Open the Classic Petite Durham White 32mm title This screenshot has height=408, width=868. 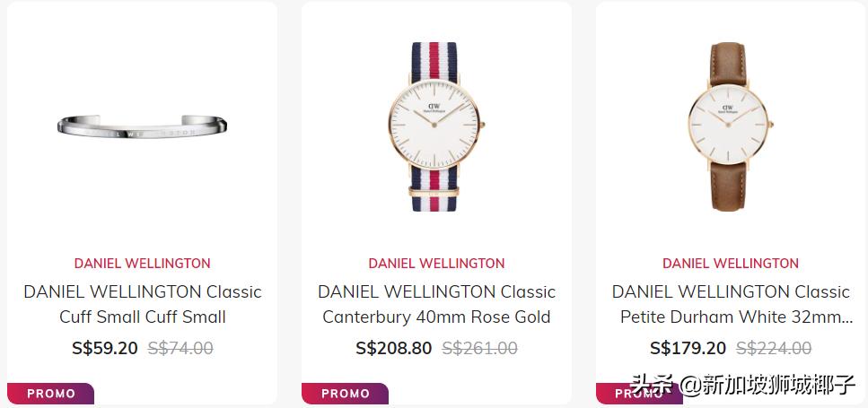[731, 304]
